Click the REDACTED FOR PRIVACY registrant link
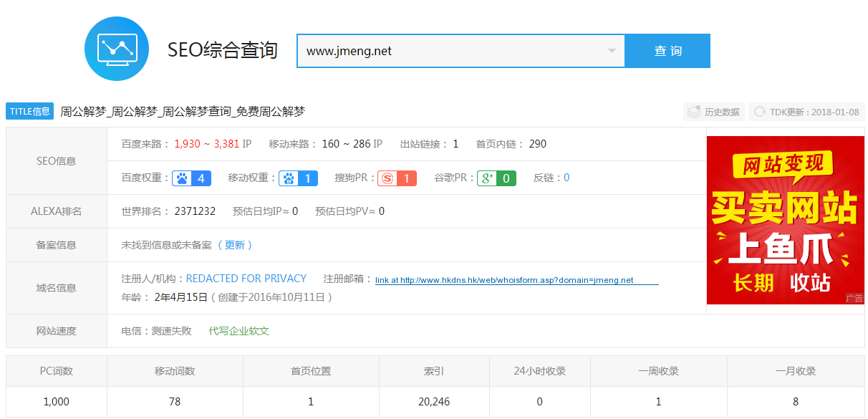The width and height of the screenshot is (868, 419). (246, 279)
